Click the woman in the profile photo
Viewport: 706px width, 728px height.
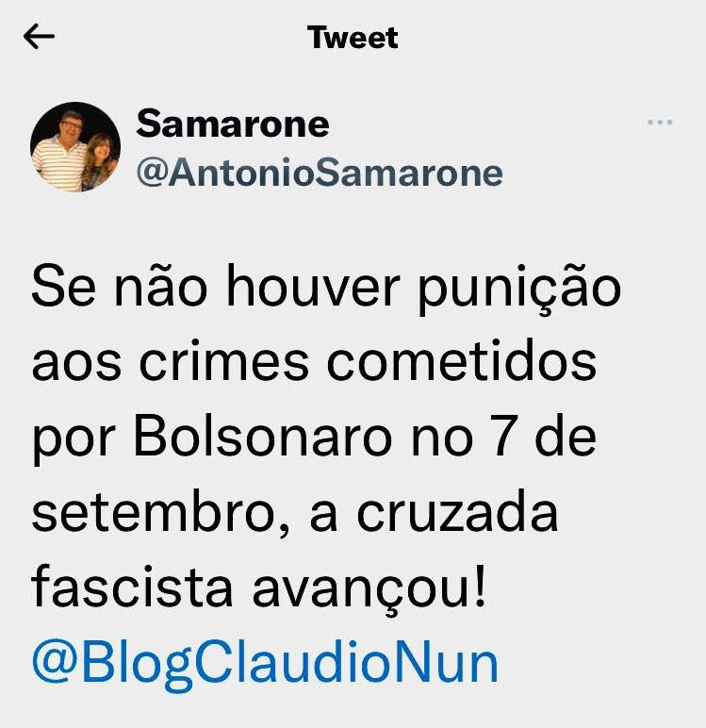[99, 160]
